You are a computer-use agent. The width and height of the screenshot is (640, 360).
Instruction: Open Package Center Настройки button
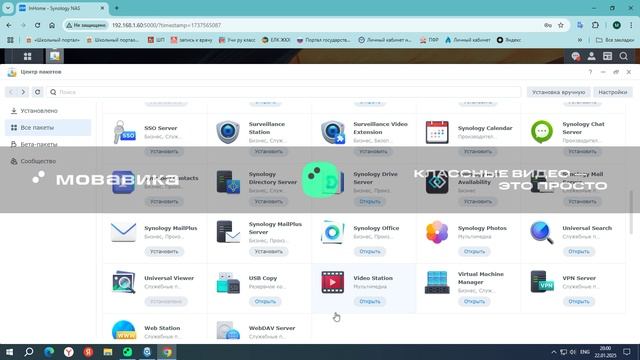pos(613,92)
